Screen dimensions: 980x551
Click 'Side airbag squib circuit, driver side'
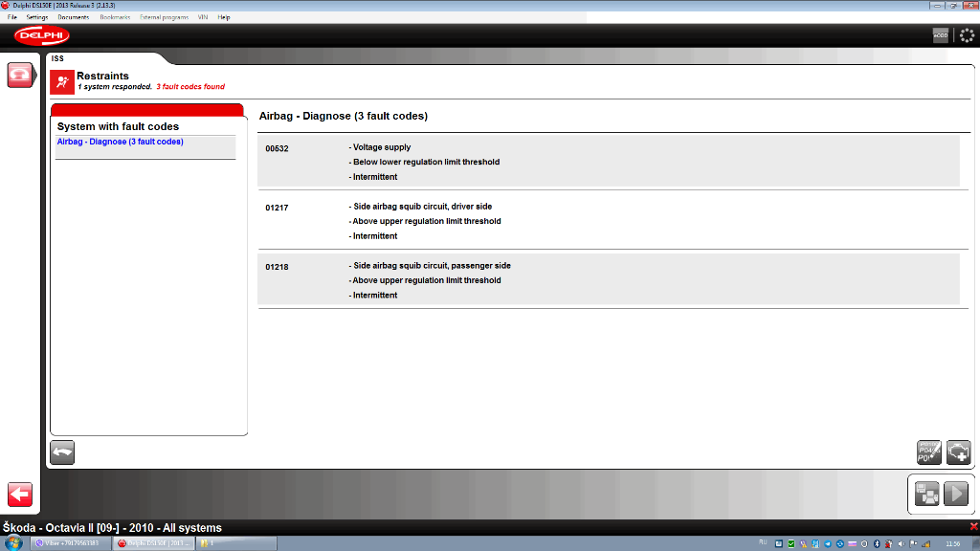click(x=421, y=207)
